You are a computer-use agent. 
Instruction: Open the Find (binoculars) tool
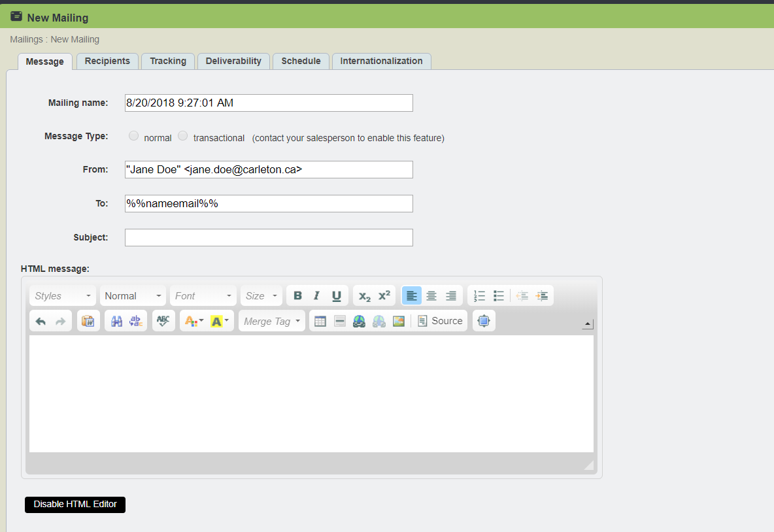click(117, 321)
